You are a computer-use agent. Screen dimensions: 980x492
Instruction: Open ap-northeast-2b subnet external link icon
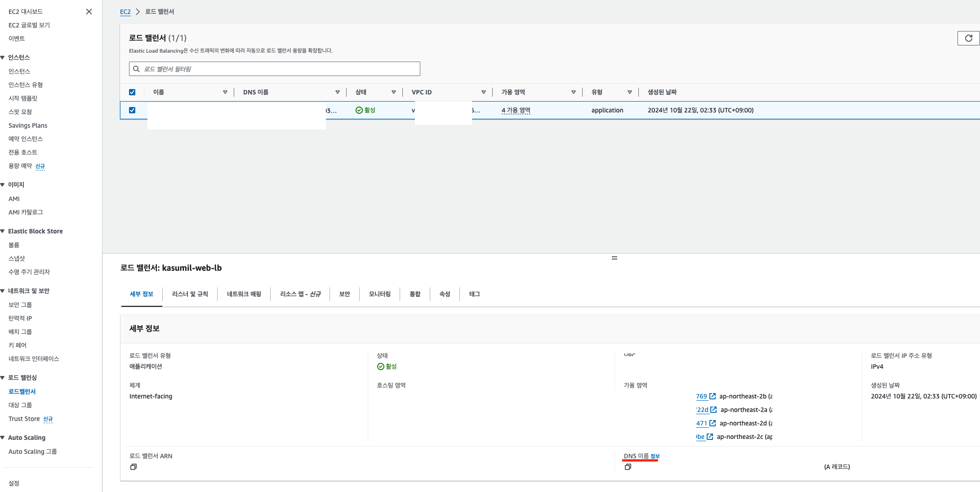tap(713, 396)
